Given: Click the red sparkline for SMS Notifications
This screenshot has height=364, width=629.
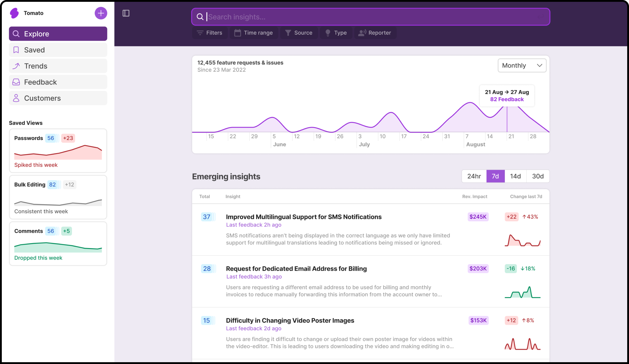Looking at the screenshot, I should click(523, 240).
